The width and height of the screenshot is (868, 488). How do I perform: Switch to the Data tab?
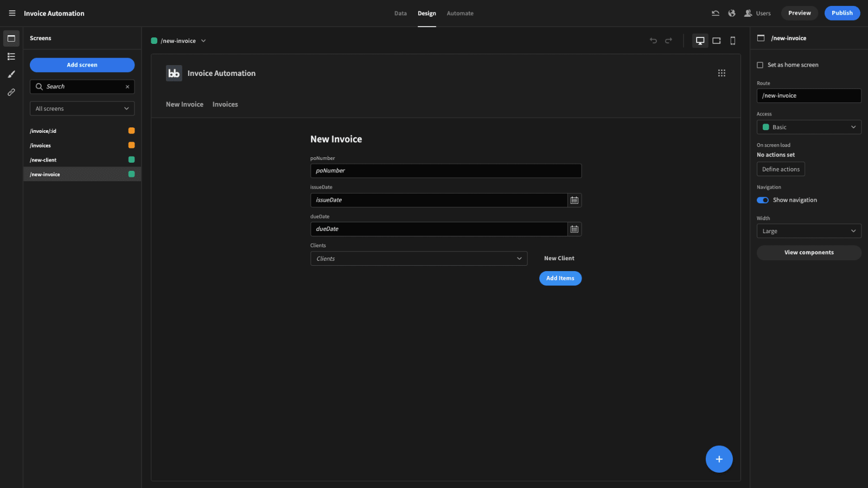coord(400,14)
